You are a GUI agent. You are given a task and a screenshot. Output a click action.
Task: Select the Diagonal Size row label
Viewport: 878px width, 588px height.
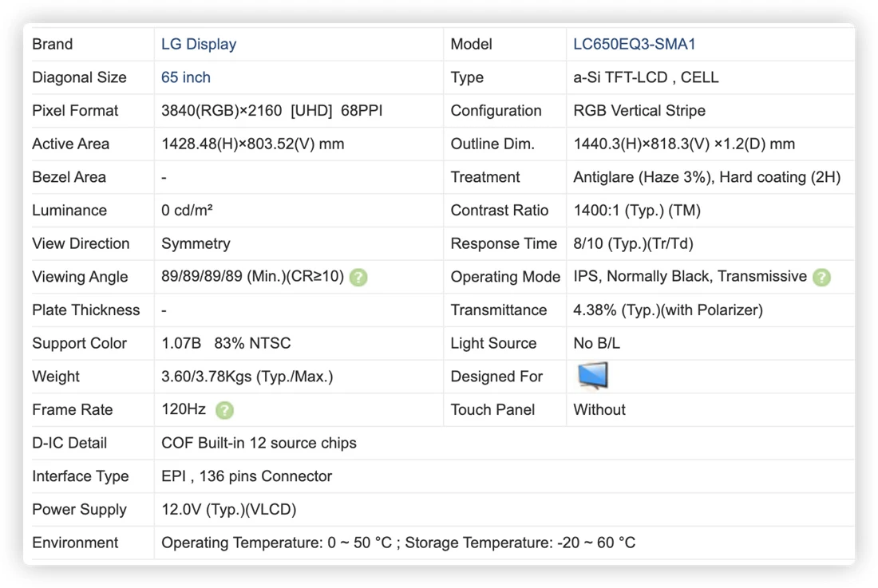click(x=79, y=77)
